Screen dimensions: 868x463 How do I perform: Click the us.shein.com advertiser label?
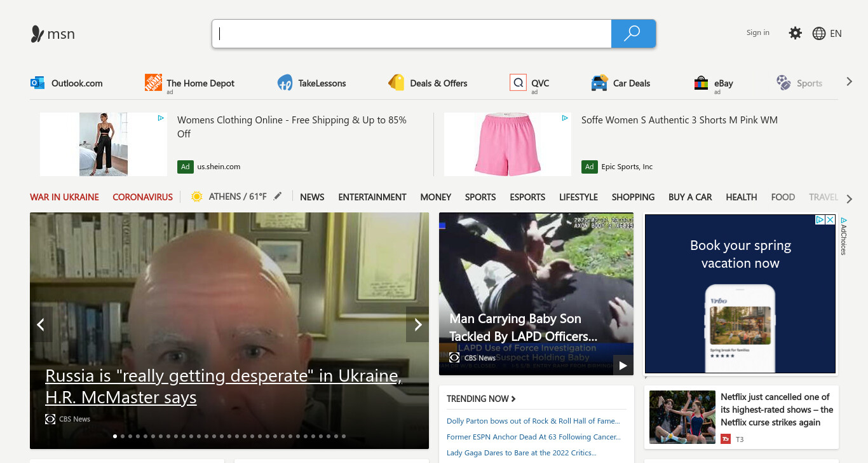point(219,167)
